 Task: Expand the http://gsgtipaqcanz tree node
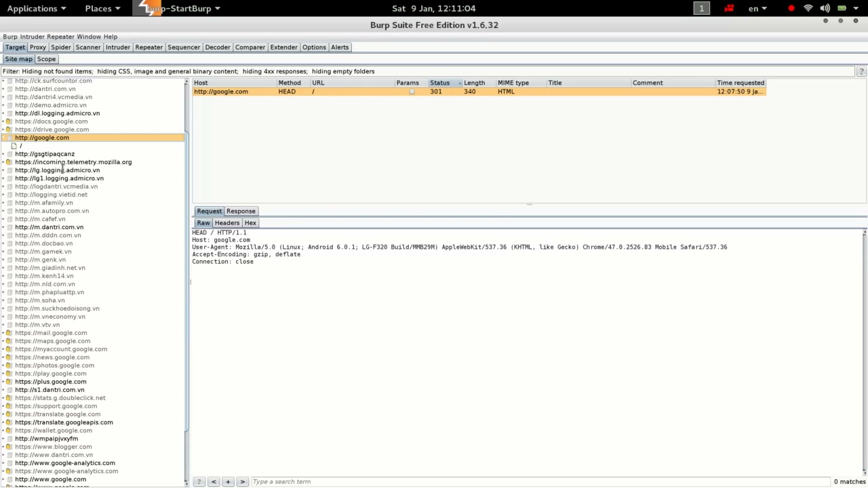coord(3,154)
